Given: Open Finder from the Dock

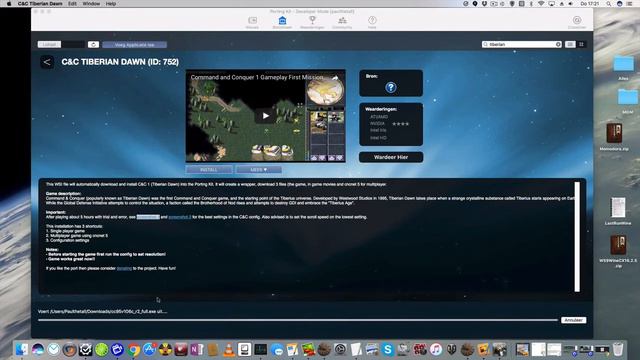Looking at the screenshot, I should coord(22,349).
